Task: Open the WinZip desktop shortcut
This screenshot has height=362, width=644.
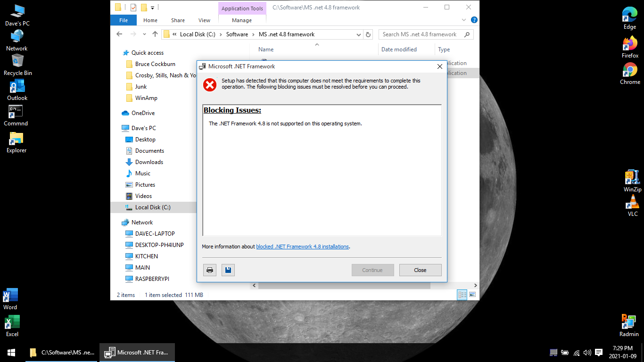Action: coord(632,181)
